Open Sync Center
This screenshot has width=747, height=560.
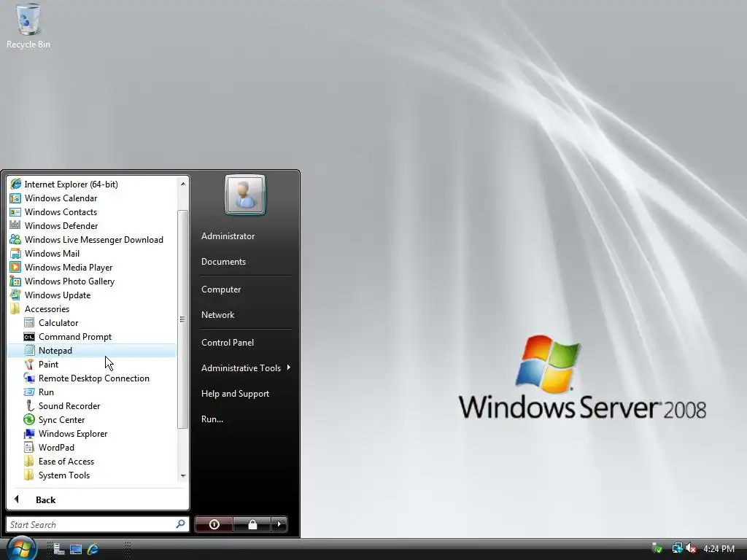click(x=92, y=419)
